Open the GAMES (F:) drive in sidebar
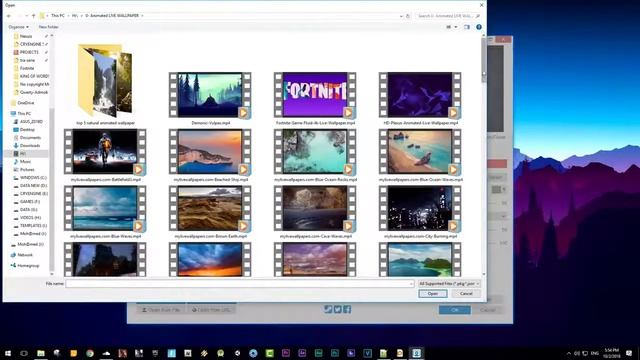640x360 pixels. point(30,202)
